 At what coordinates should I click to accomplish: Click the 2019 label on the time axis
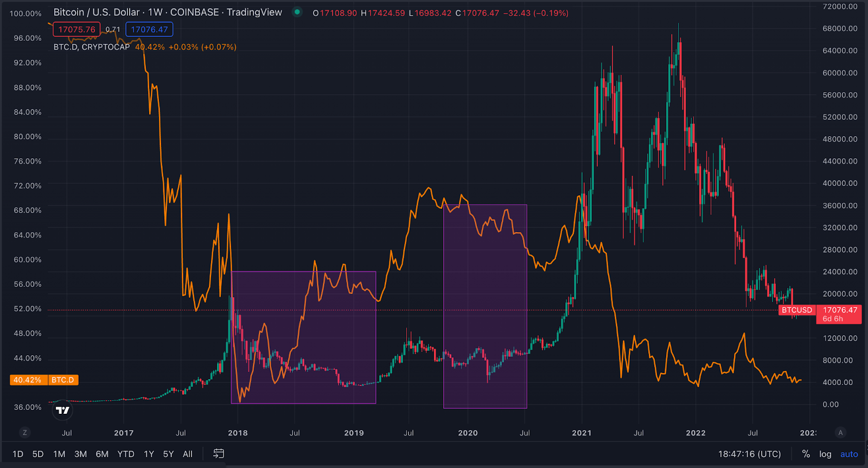click(354, 433)
